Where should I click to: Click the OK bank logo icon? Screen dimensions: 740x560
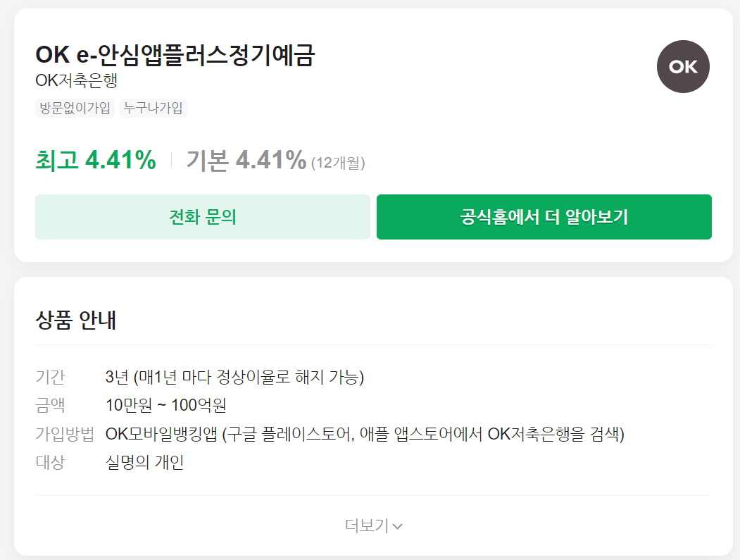point(682,66)
